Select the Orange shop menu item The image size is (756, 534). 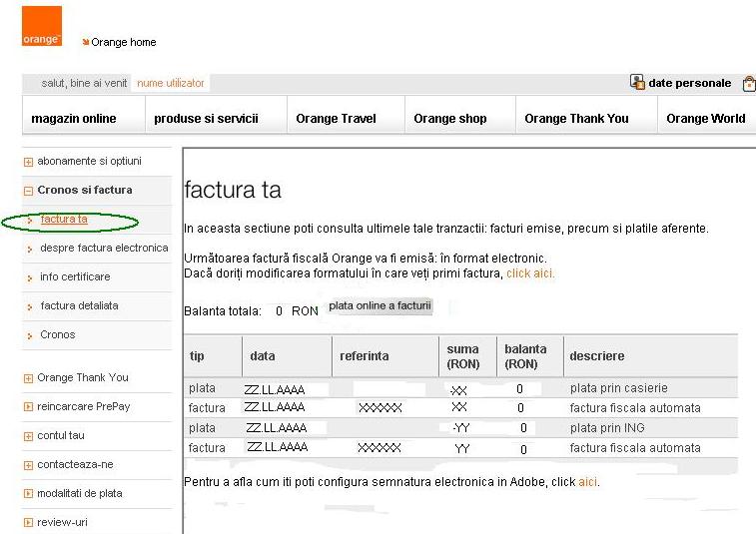click(x=449, y=119)
